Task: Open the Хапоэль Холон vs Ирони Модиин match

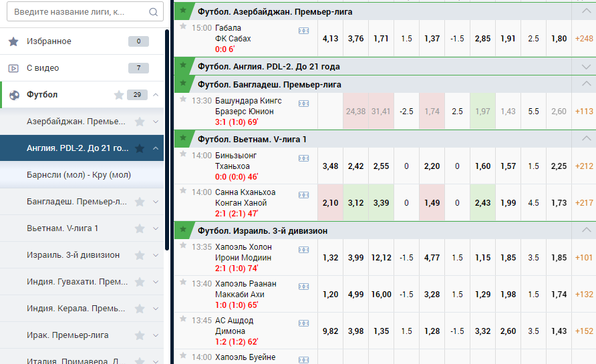Action: click(x=243, y=252)
